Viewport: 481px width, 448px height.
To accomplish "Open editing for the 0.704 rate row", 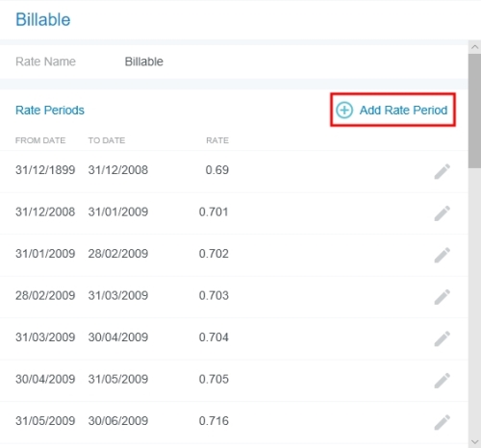I will [x=443, y=338].
